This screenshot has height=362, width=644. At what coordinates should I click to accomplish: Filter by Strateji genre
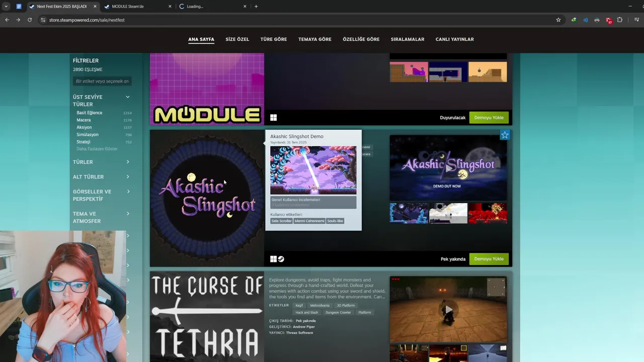pos(84,142)
